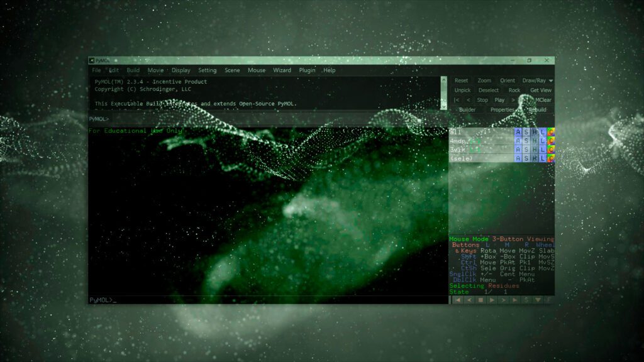Open the Scene menu
The width and height of the screenshot is (644, 362).
point(232,70)
